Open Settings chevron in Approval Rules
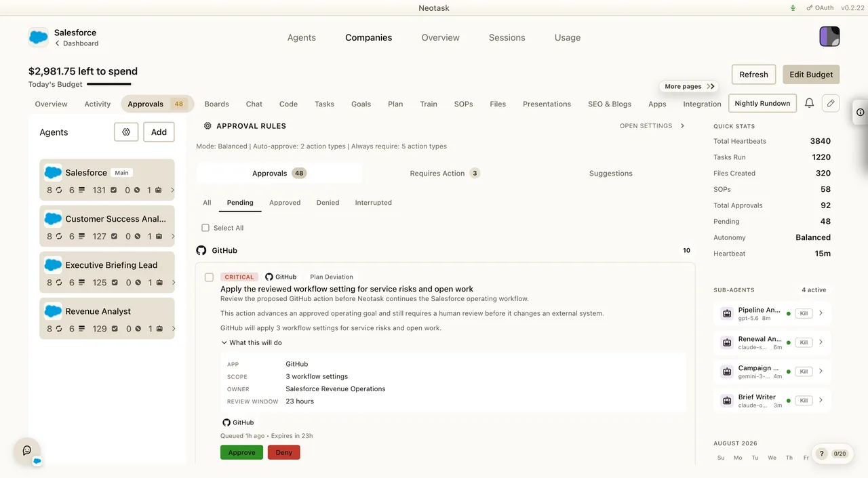 click(682, 126)
